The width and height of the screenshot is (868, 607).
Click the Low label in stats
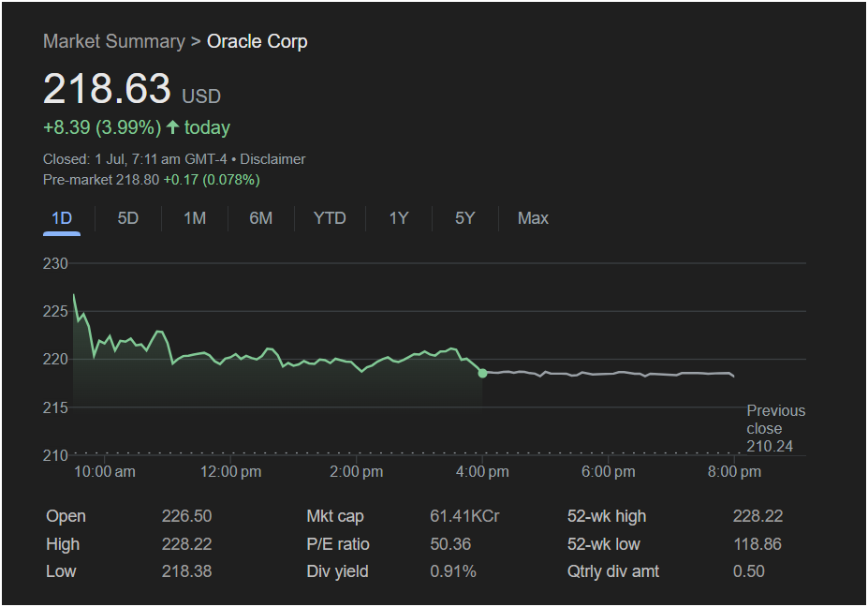point(61,571)
